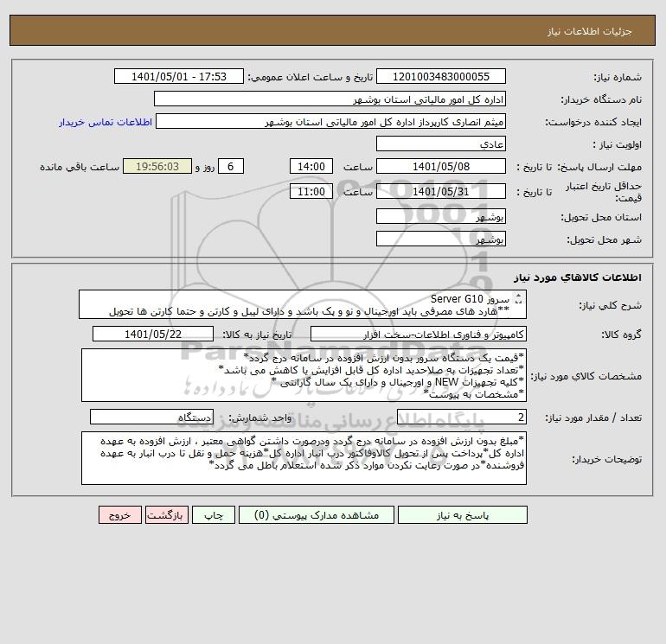Click the خروج exit button
Screen dimensions: 666x644
point(119,515)
